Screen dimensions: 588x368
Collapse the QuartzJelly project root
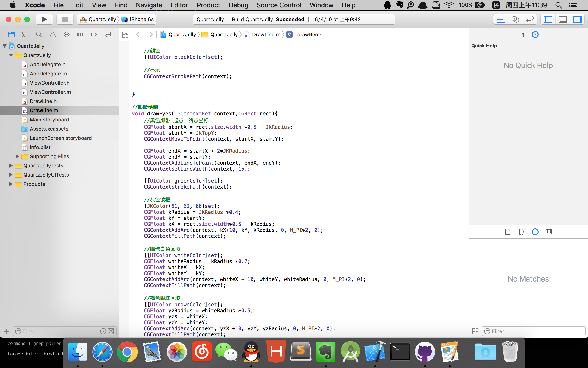click(x=5, y=46)
